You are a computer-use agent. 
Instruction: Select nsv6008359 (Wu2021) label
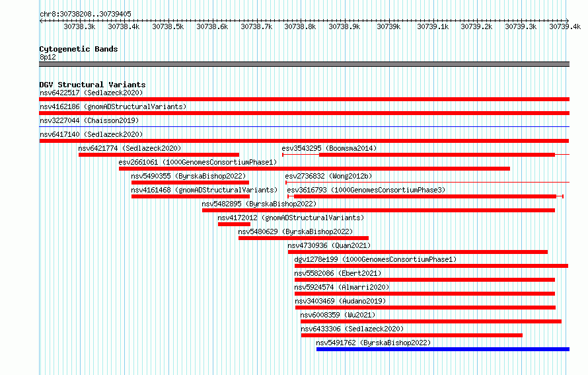click(338, 315)
